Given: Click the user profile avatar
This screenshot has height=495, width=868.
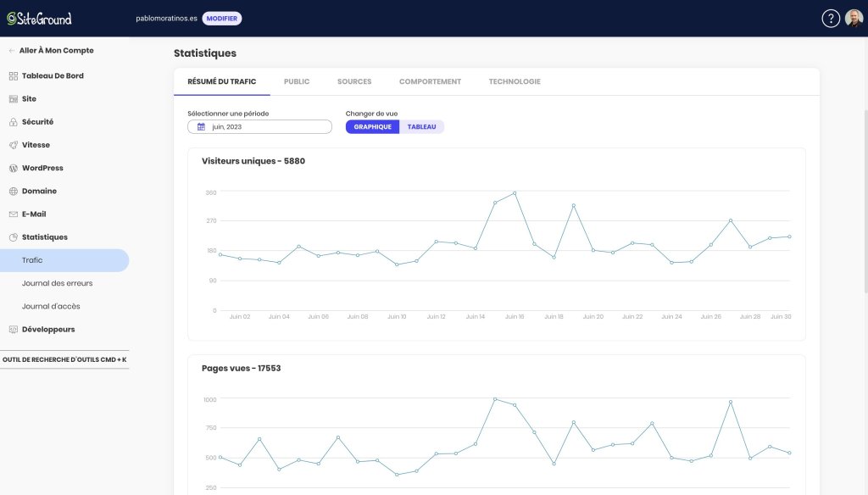Looking at the screenshot, I should (854, 19).
